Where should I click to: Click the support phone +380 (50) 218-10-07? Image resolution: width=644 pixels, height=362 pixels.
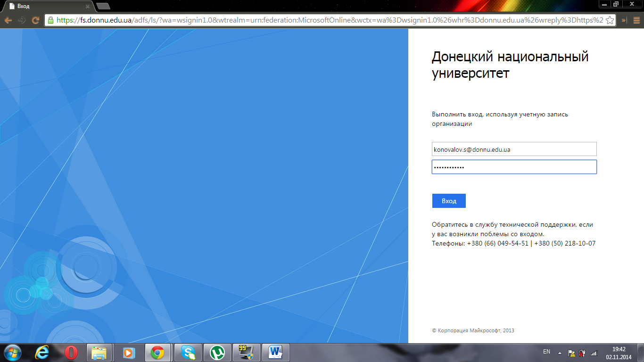pyautogui.click(x=565, y=243)
